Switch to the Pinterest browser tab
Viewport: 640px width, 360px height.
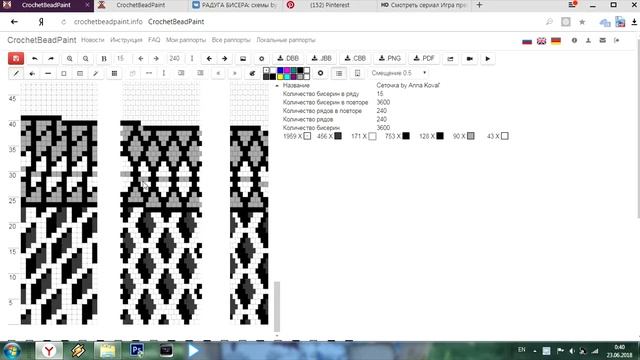tap(329, 5)
